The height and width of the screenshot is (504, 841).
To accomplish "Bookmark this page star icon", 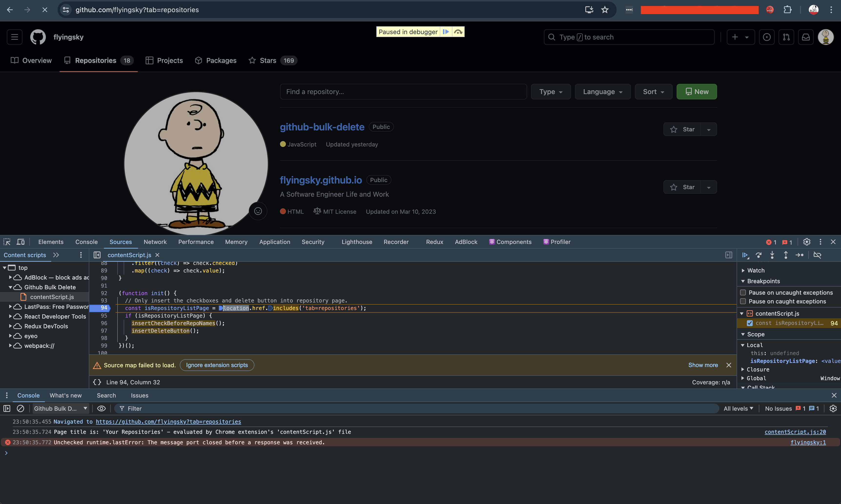I will tap(605, 10).
